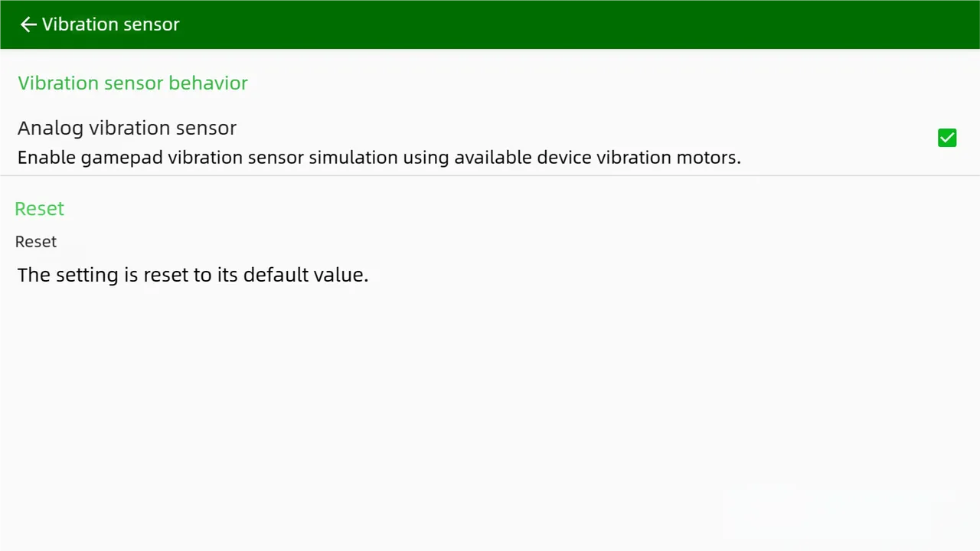Click the word "Analog" in the setting name
Image resolution: width=980 pixels, height=551 pixels.
click(x=51, y=128)
